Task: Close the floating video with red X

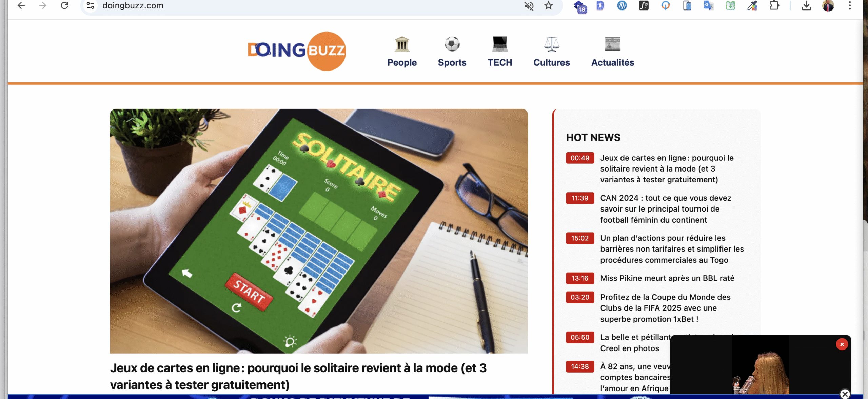Action: click(x=842, y=344)
